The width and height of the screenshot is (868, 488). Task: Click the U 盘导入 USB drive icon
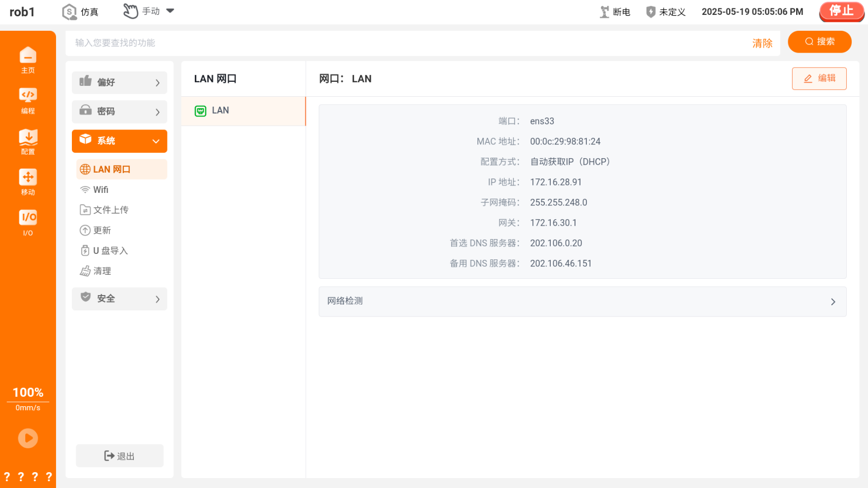click(85, 250)
